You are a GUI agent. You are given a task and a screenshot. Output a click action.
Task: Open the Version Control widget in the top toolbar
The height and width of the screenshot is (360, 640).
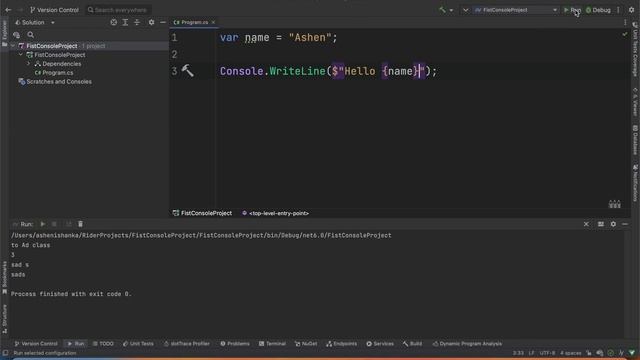[x=54, y=10]
